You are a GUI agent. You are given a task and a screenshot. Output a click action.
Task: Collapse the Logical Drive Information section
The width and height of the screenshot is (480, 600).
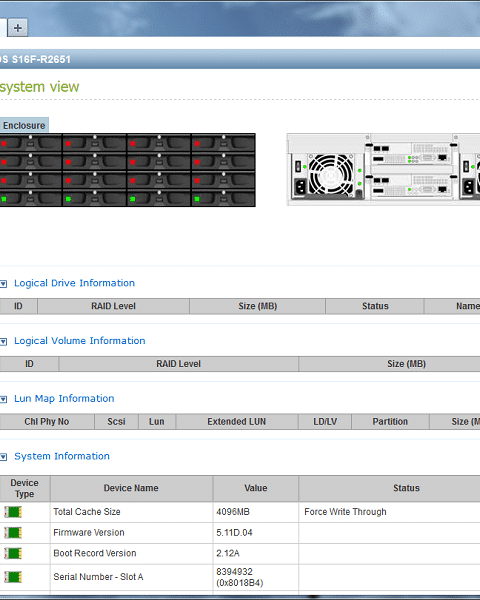(3, 284)
